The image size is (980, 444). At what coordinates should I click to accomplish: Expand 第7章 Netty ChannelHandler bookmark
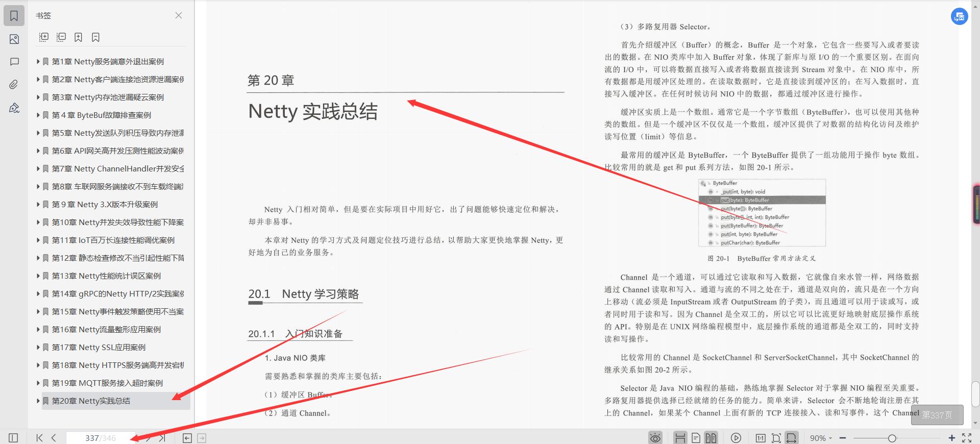(x=38, y=168)
